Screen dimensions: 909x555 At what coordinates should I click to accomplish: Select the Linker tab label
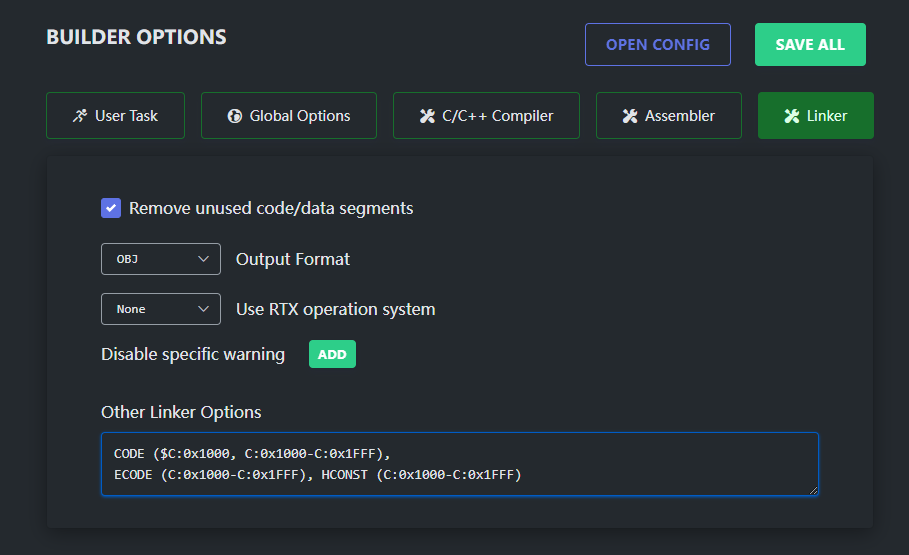(827, 116)
